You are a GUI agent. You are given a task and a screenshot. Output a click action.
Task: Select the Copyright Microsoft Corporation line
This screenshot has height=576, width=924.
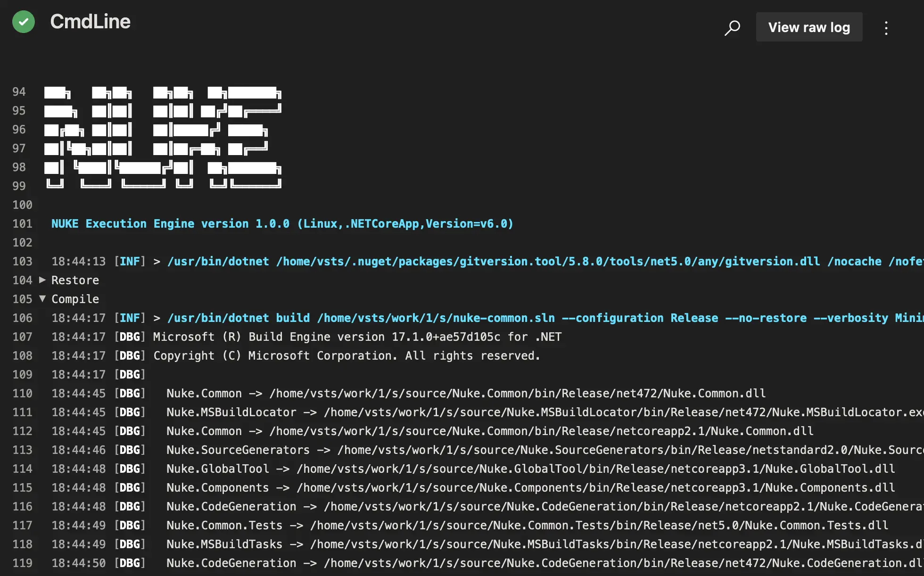[346, 356]
